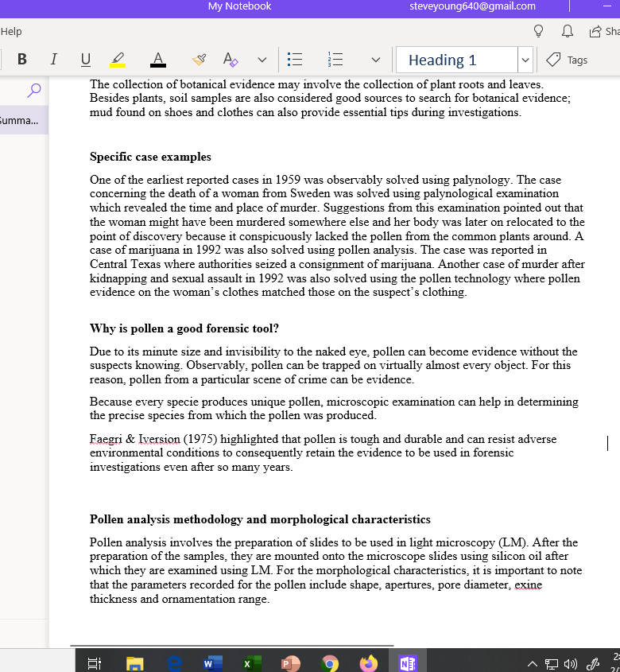The height and width of the screenshot is (672, 620).
Task: Apply numbered list
Action: pyautogui.click(x=335, y=60)
